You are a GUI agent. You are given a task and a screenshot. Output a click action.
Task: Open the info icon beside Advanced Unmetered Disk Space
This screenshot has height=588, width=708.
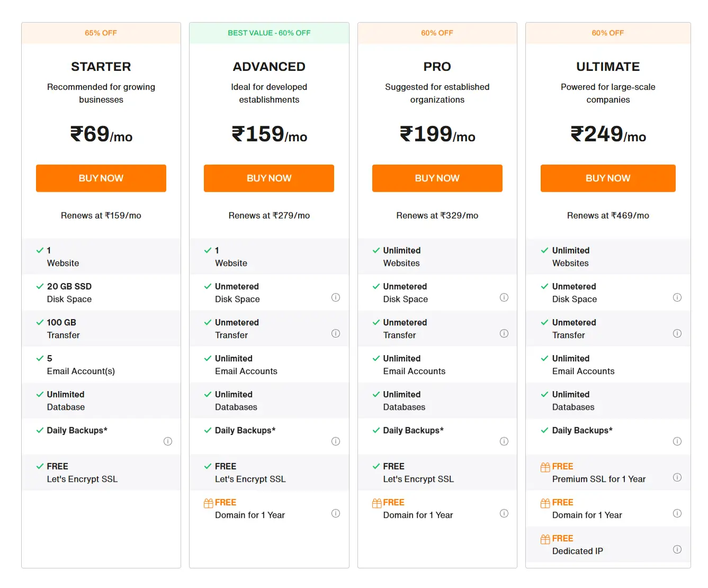pyautogui.click(x=336, y=297)
